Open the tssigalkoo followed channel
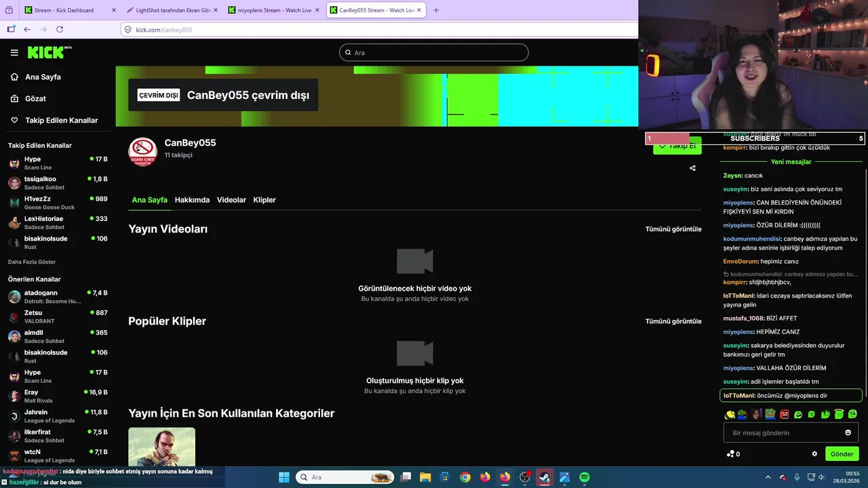The height and width of the screenshot is (488, 868). pyautogui.click(x=58, y=183)
